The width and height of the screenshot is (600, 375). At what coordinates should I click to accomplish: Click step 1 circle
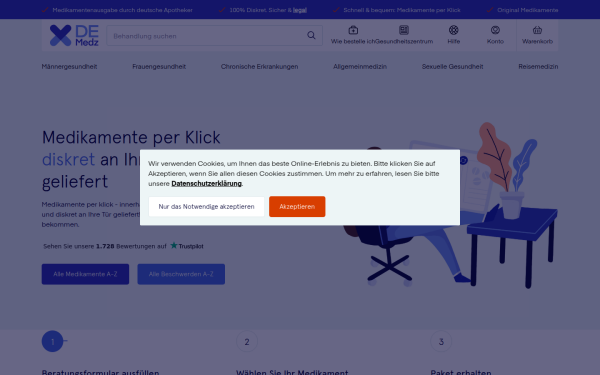pyautogui.click(x=52, y=341)
